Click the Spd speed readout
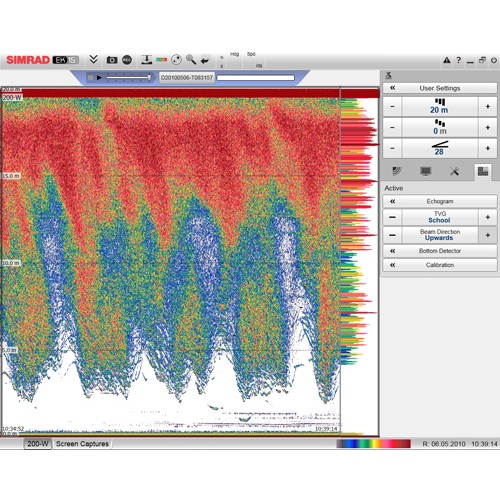 pos(251,54)
